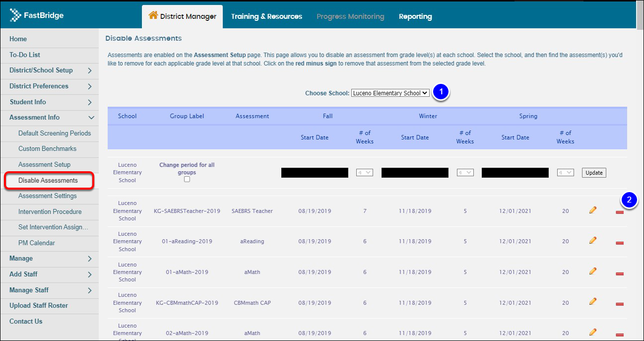This screenshot has height=341, width=644.
Task: Edit the KG-SAEBRSTeacher-2019 row with the pencil
Action: [592, 210]
